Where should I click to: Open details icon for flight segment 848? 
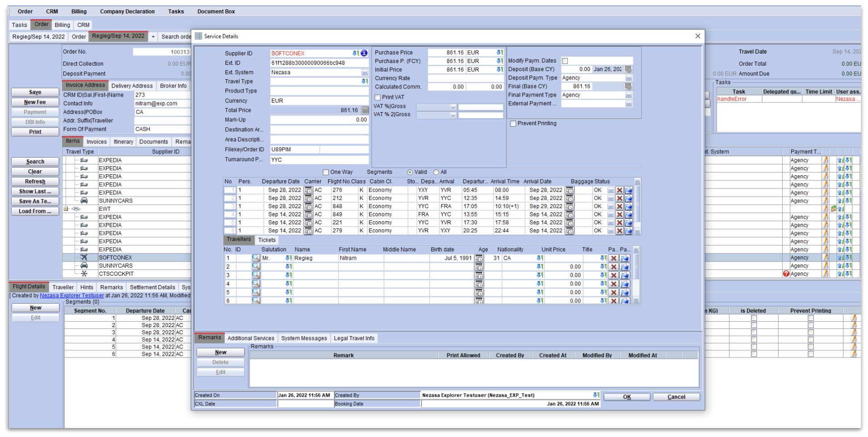pos(628,206)
